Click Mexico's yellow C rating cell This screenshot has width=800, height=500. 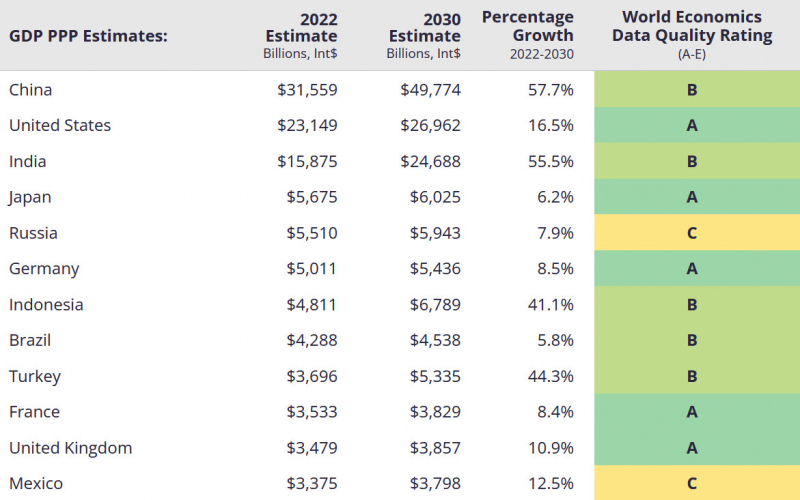(697, 483)
